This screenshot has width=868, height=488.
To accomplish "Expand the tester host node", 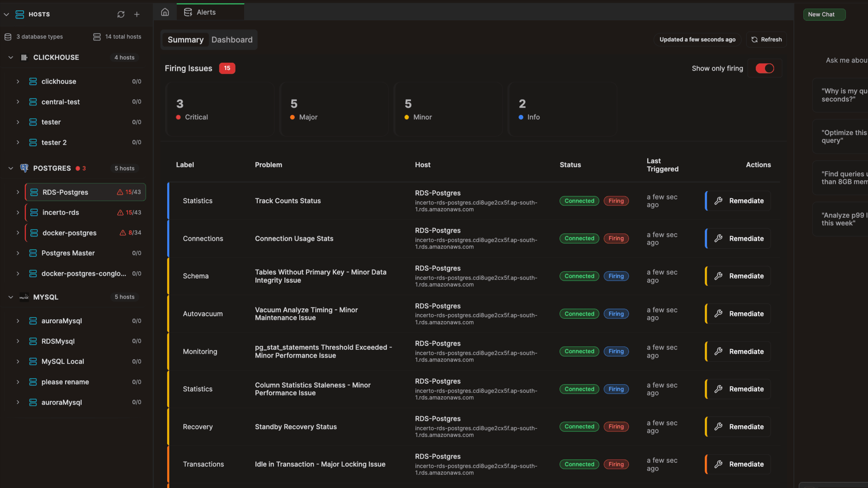I will coord(18,122).
